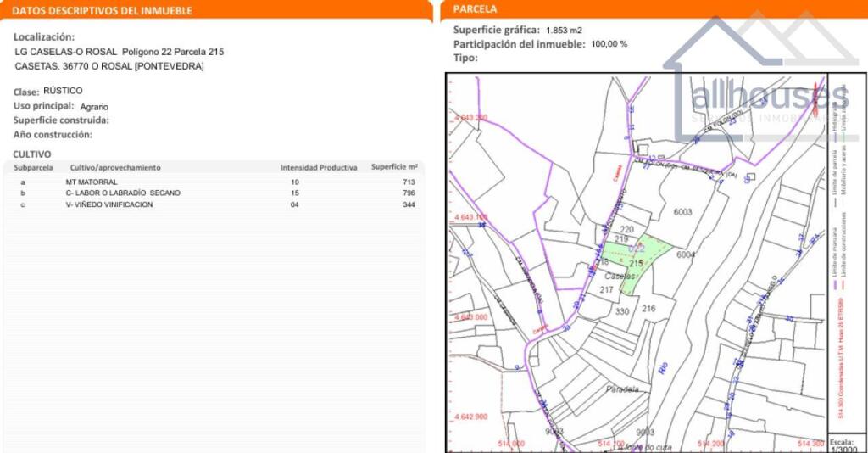This screenshot has width=868, height=453.
Task: Click parcel number '6004' on the map
Action: [685, 254]
